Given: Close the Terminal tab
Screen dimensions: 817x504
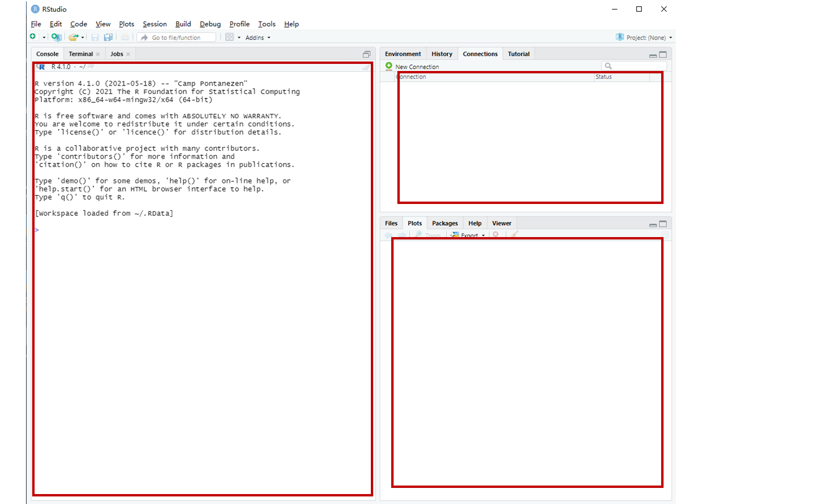Looking at the screenshot, I should click(x=98, y=54).
